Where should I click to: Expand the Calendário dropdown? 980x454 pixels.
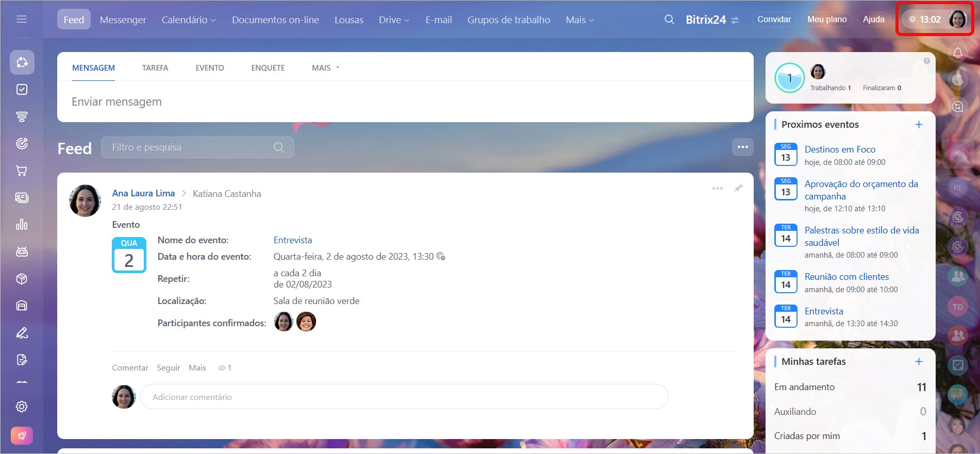189,20
